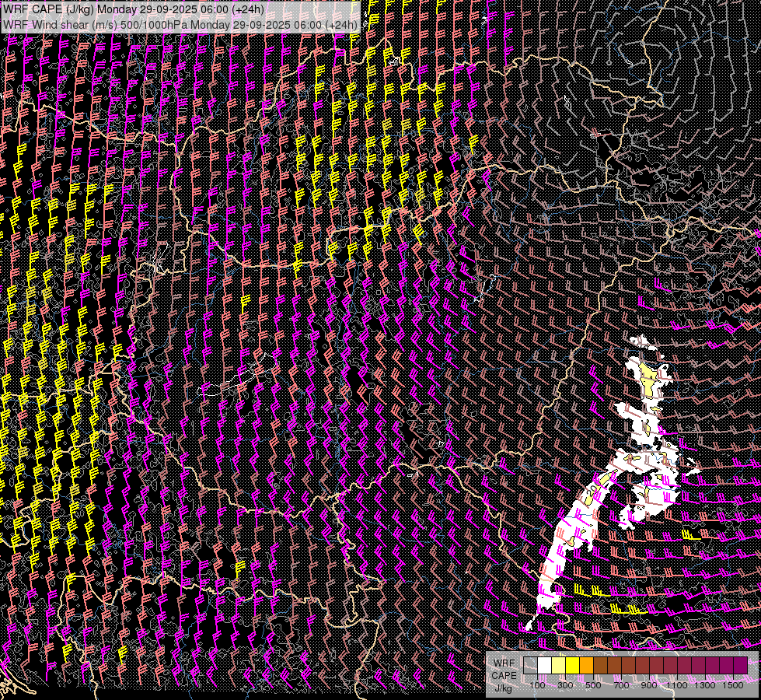This screenshot has width=761, height=700.
Task: Click the bright yellow CAPE legend swatch
Action: pyautogui.click(x=572, y=666)
